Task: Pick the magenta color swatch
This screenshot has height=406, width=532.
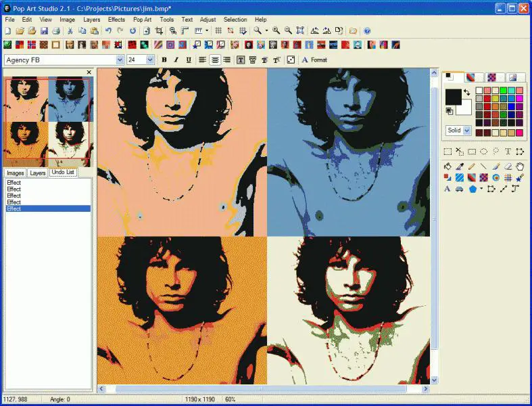Action: click(x=519, y=99)
